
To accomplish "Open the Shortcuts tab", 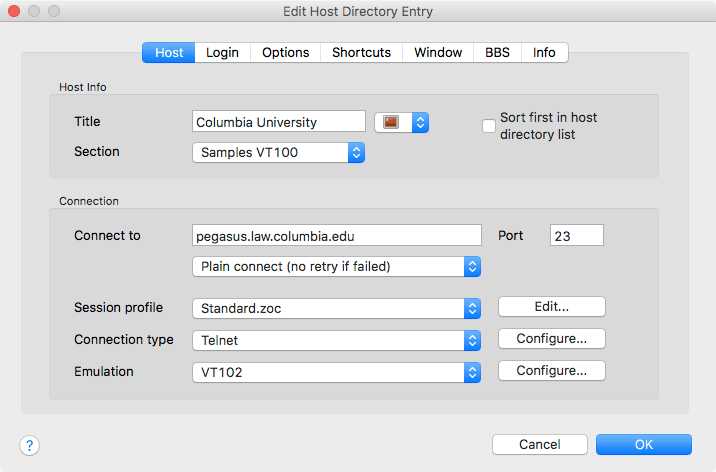I will (x=361, y=52).
